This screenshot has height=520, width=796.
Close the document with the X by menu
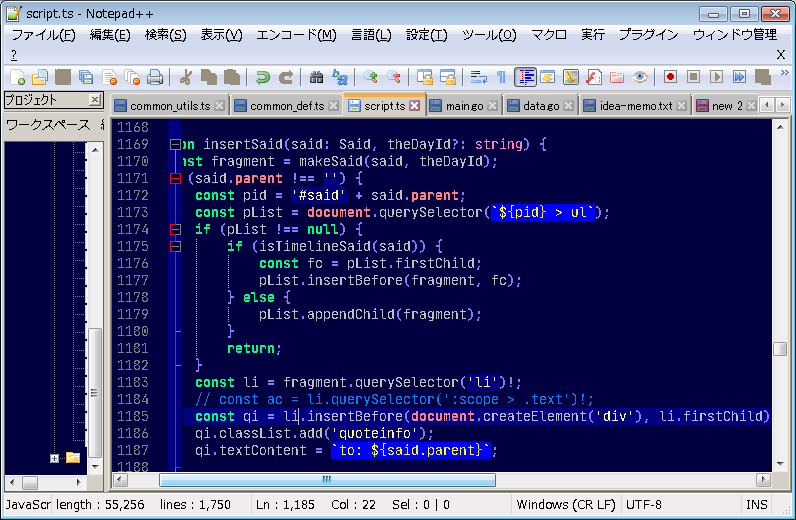(781, 54)
